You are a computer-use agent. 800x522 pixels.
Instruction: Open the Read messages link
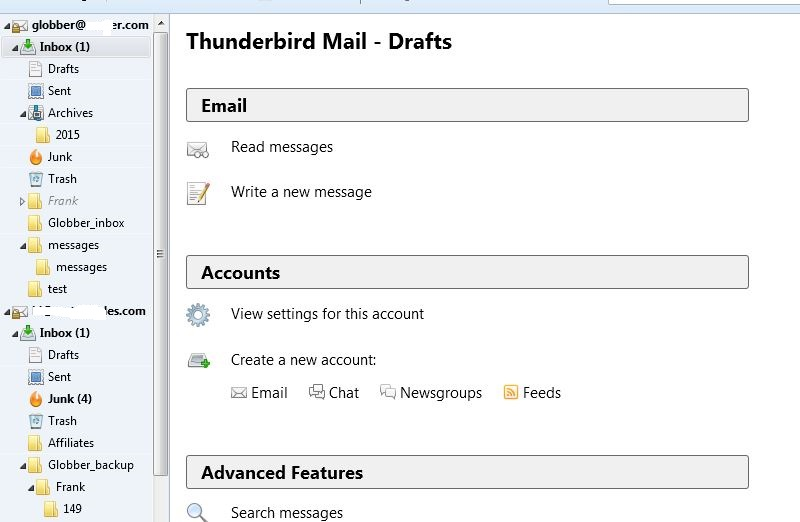282,147
